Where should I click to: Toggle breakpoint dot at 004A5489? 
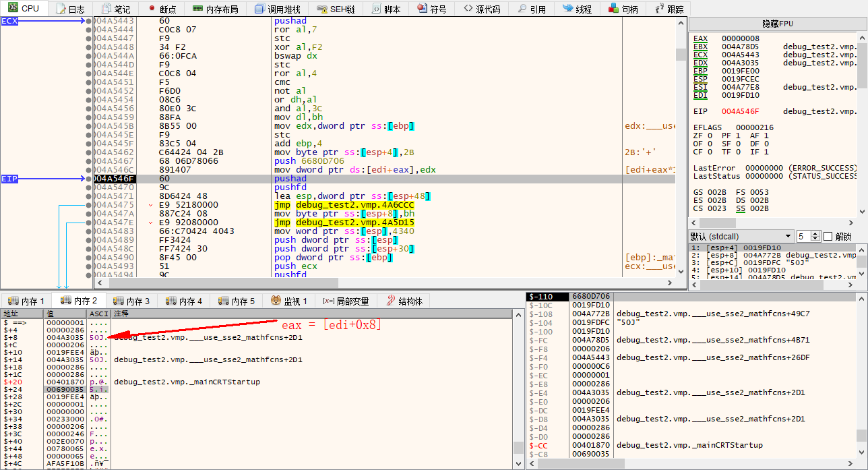(88, 240)
